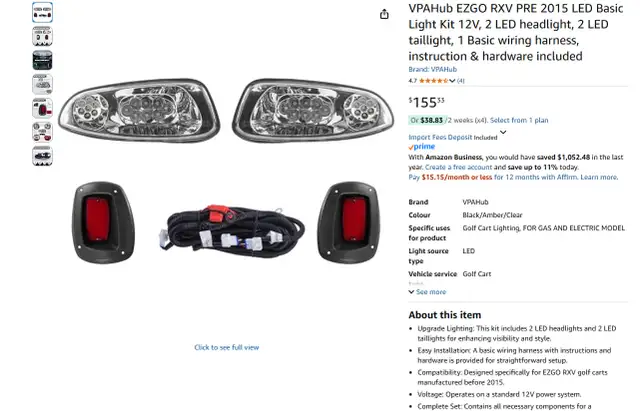Select the first product thumbnail
The width and height of the screenshot is (640, 411).
click(42, 12)
